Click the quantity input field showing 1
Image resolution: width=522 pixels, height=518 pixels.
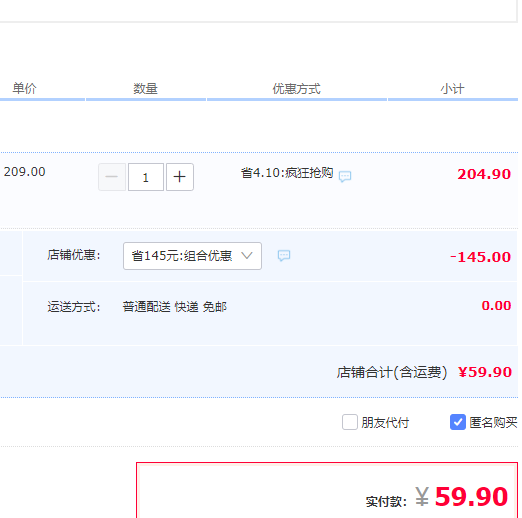tap(146, 177)
